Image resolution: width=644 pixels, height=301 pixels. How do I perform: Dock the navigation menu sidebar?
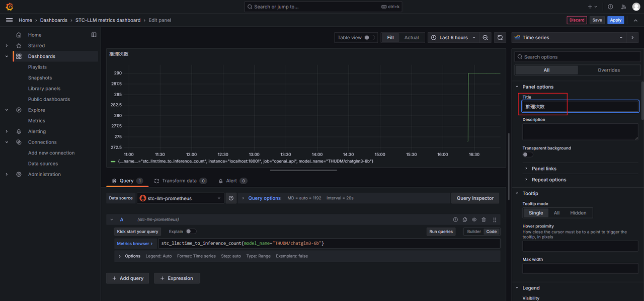tap(94, 35)
